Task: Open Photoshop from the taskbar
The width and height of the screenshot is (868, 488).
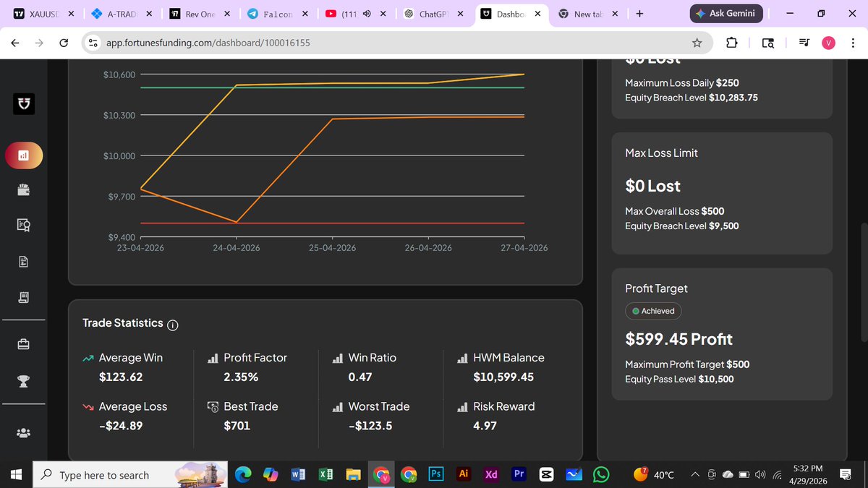Action: [x=436, y=474]
